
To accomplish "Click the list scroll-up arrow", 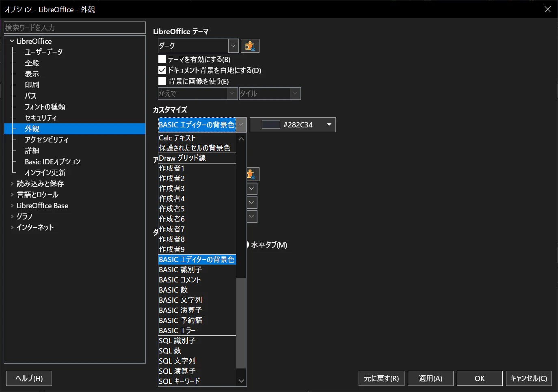I will pyautogui.click(x=241, y=138).
